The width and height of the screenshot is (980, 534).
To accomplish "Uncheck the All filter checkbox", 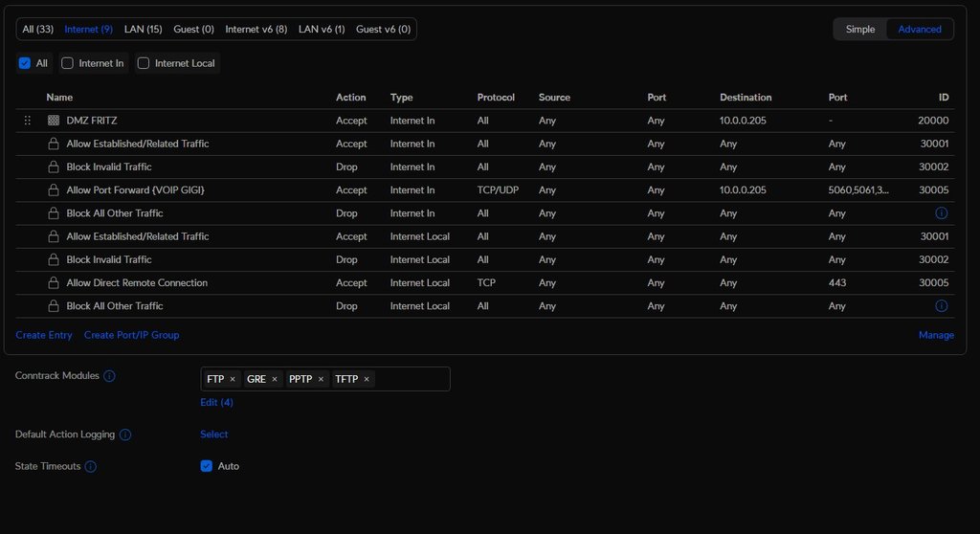I will tap(24, 63).
